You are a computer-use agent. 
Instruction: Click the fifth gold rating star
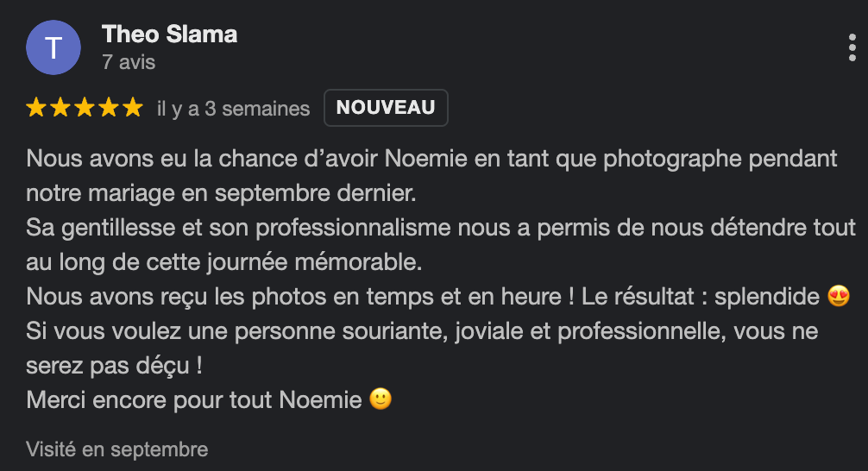coord(132,108)
